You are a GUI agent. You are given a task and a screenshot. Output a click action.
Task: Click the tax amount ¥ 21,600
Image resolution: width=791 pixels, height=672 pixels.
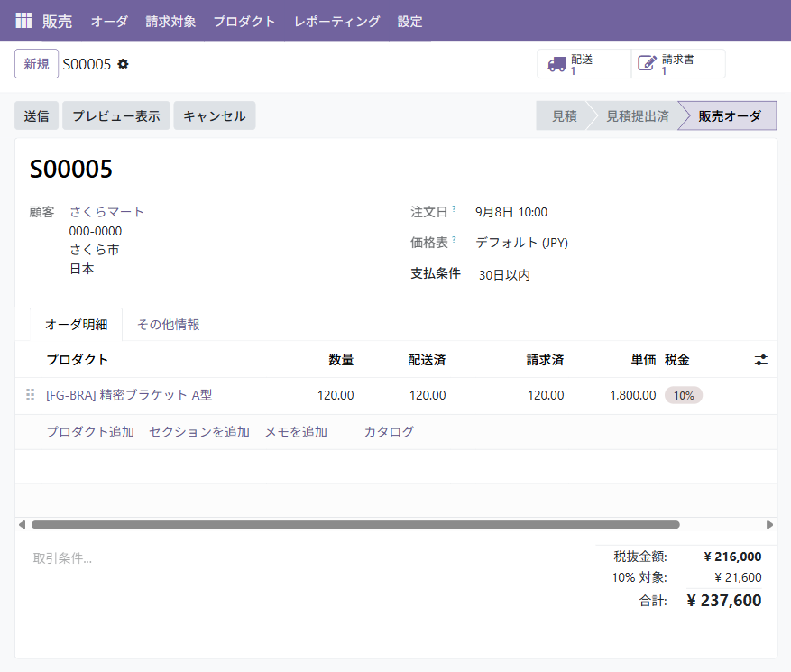coord(738,577)
